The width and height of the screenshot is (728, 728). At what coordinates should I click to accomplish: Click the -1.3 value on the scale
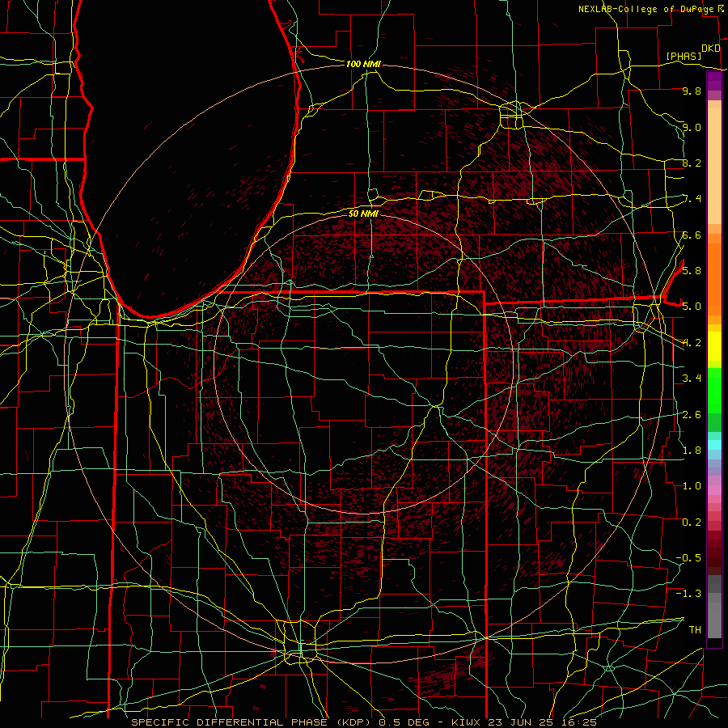click(688, 594)
